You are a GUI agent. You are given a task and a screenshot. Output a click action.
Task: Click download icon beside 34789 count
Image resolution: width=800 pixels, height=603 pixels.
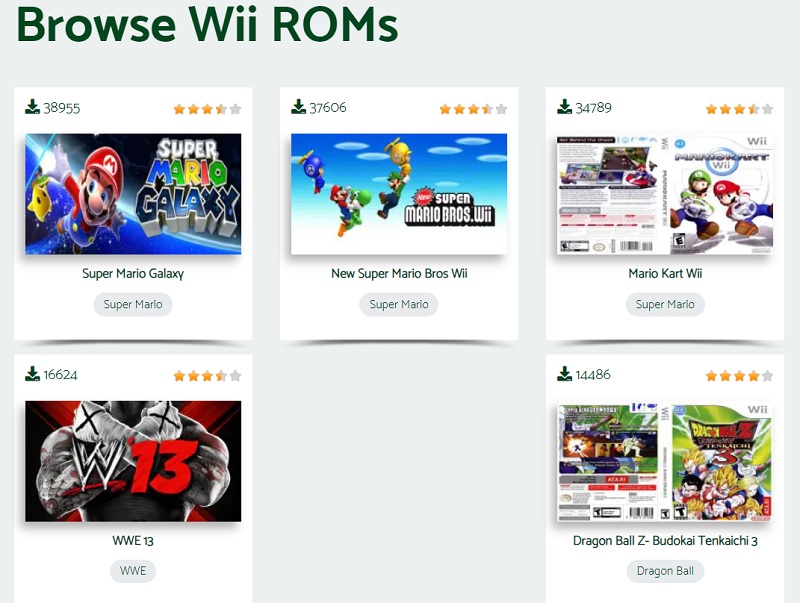tap(564, 107)
